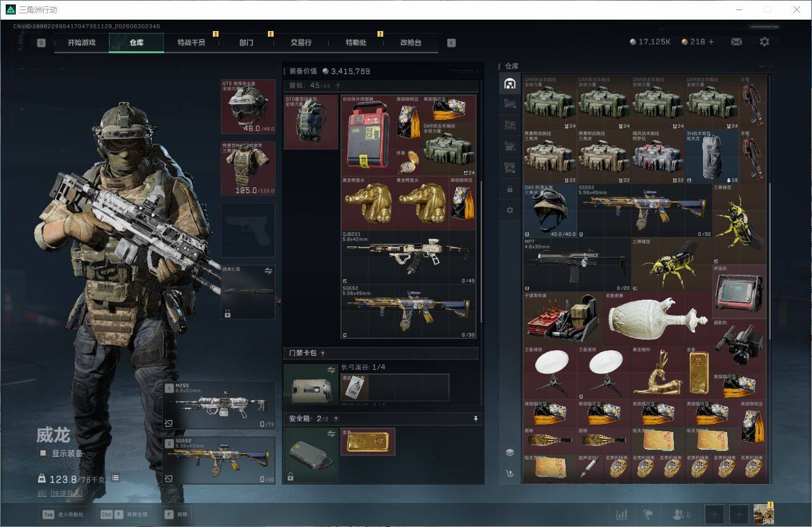Select the SG552 rifle in backpack
The image size is (812, 527).
click(409, 311)
